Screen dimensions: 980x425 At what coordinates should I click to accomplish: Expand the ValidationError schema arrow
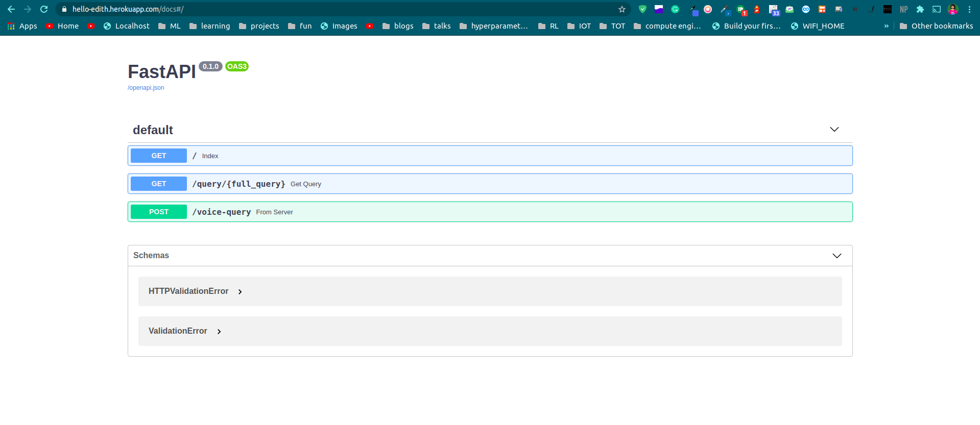click(x=219, y=332)
